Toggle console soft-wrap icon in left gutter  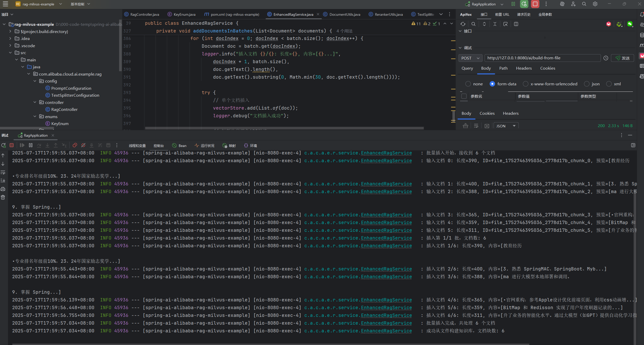click(3, 172)
